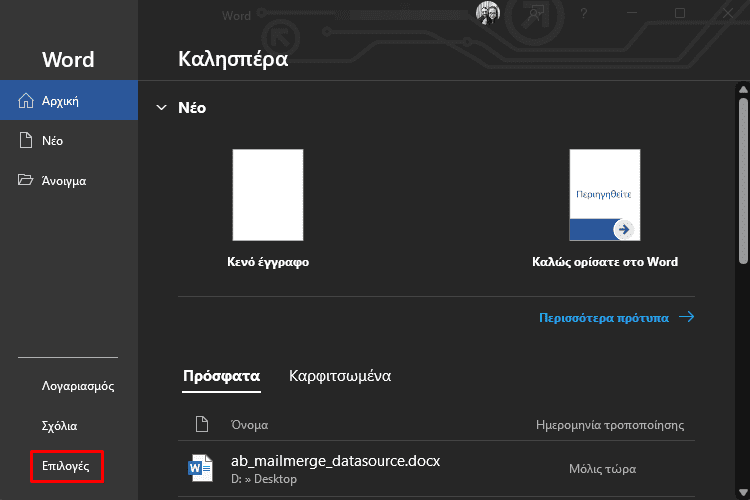750x500 pixels.
Task: Click the D: » Desktop file path
Action: (x=264, y=479)
